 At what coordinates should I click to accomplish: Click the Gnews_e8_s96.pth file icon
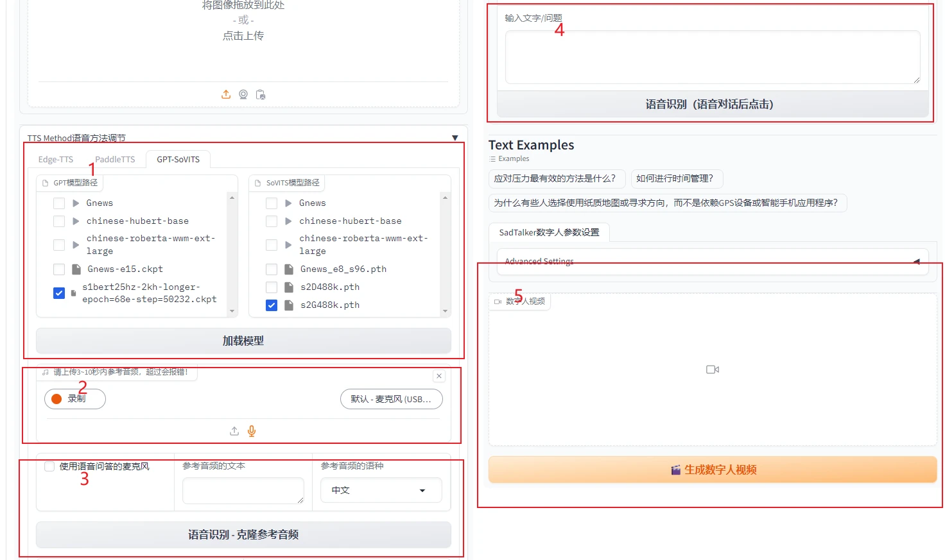click(x=289, y=269)
